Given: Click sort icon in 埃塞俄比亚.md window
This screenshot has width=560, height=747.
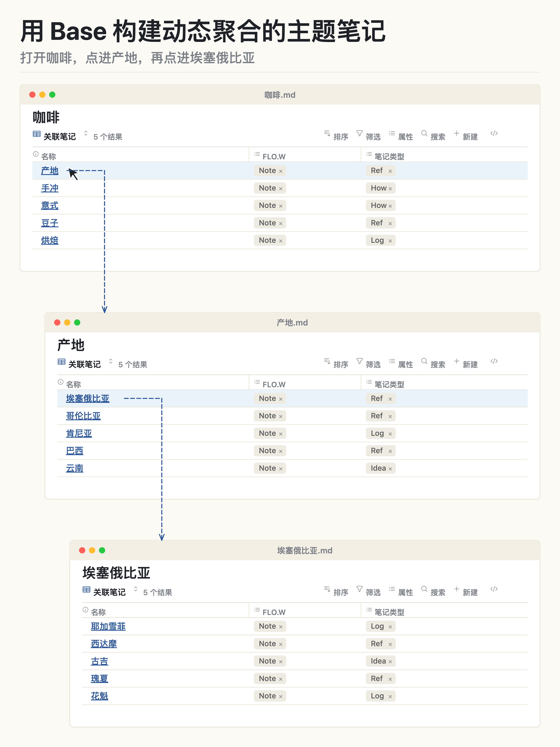Looking at the screenshot, I should coord(327,589).
